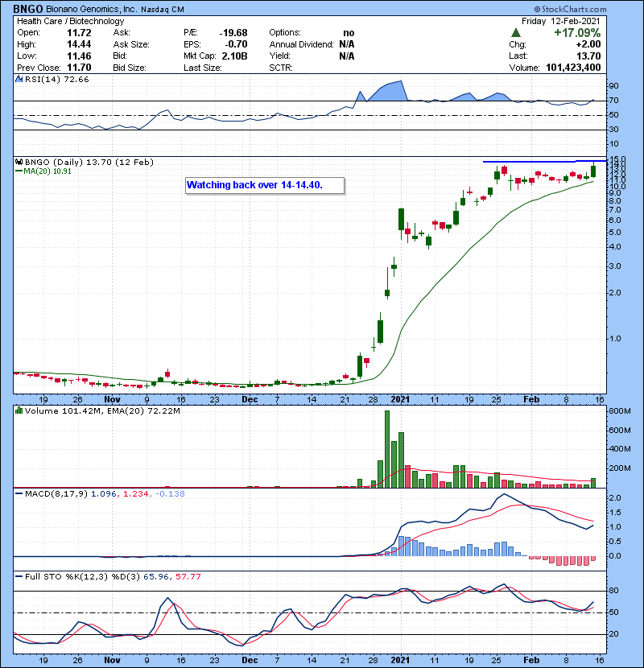Click the +17.09% percent change value
The image size is (644, 668).
coord(577,33)
